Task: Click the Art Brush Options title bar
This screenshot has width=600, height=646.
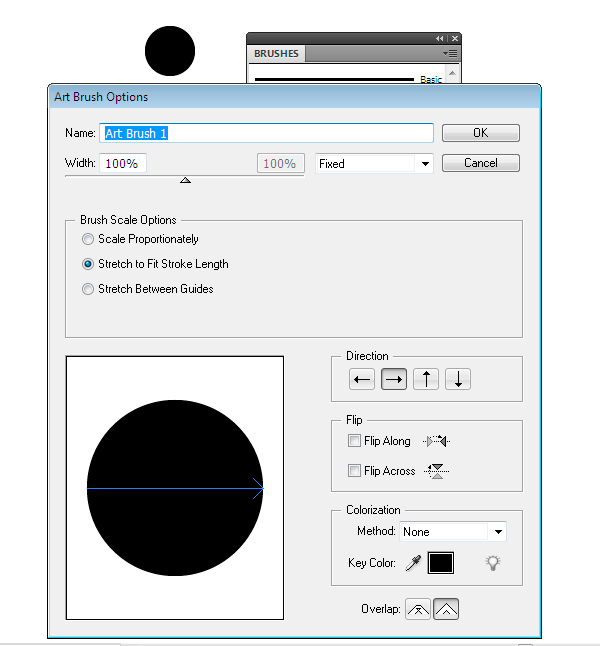Action: (x=295, y=97)
